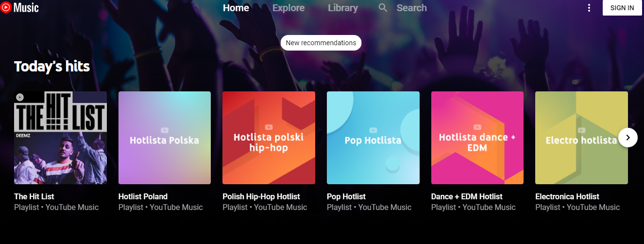Viewport: 644px width, 244px height.
Task: Click the Hotlist Poland title link
Action: point(143,196)
